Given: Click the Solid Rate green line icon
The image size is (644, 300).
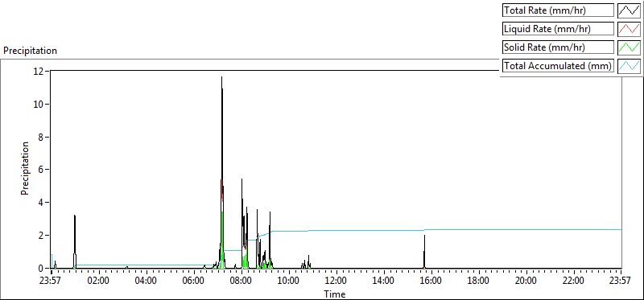Looking at the screenshot, I should [x=629, y=47].
